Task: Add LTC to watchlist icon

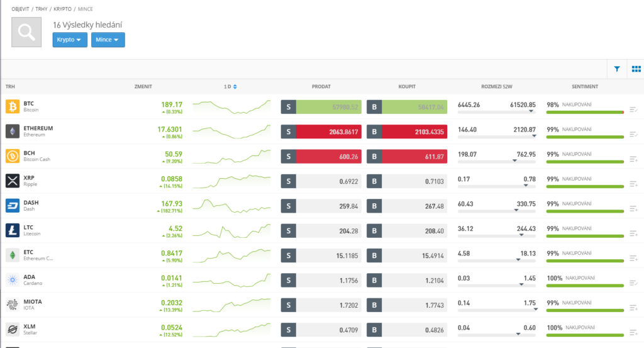Action: (633, 233)
